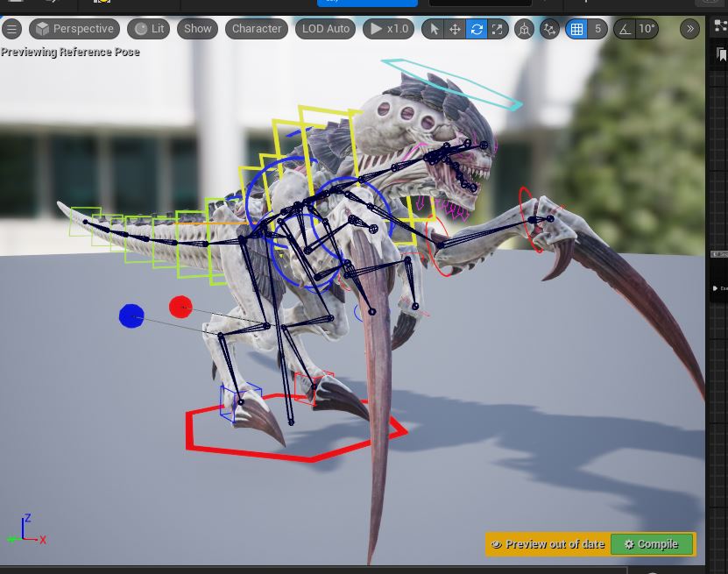Image resolution: width=728 pixels, height=574 pixels.
Task: Open the Show menu
Action: [x=197, y=29]
